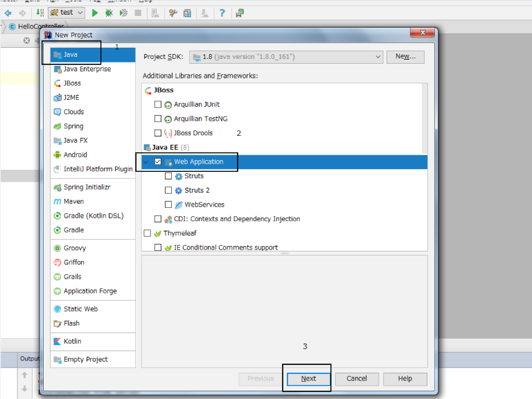Click the down arrow in Output panel
Screen dimensions: 532x399
point(24,389)
